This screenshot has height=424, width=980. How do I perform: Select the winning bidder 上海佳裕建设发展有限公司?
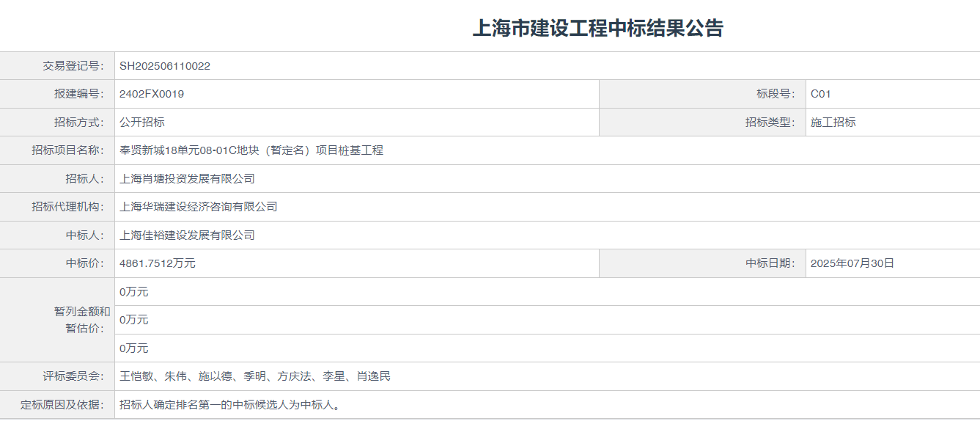point(187,235)
